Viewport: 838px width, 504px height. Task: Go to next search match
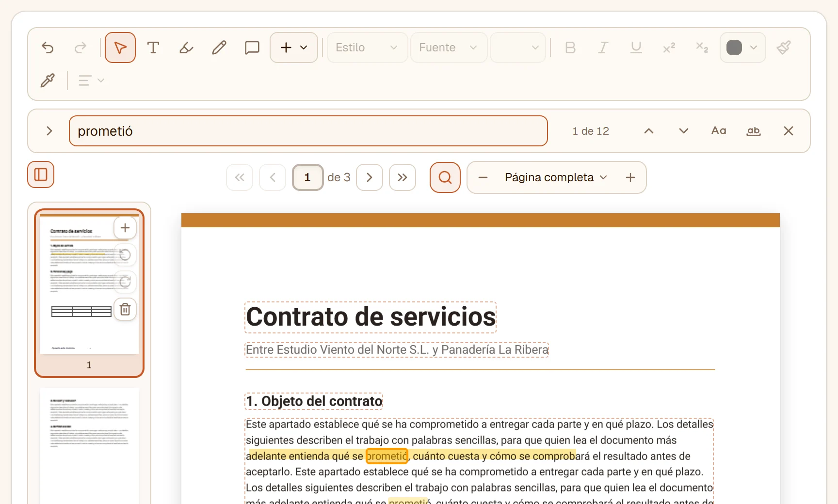coord(684,131)
